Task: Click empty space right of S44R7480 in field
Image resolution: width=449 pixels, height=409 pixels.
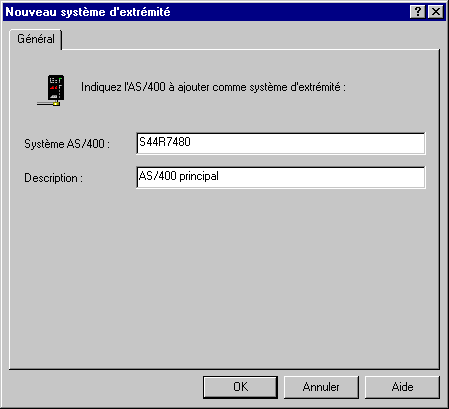Action: (307, 143)
